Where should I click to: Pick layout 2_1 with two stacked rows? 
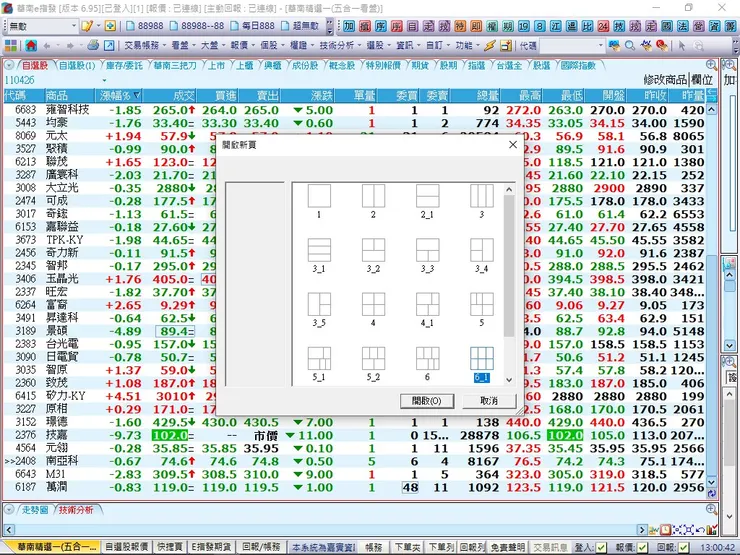428,196
